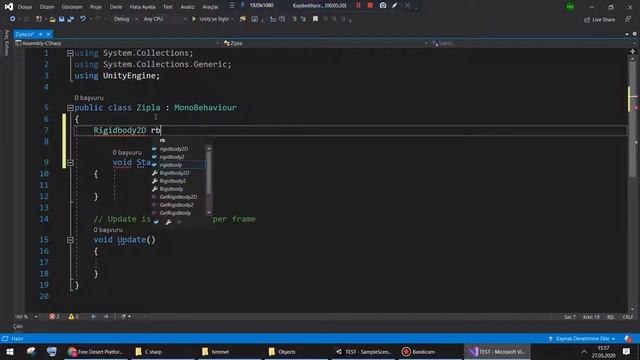The image size is (640, 360).
Task: Click the editor vertical scrollbar
Action: point(633,184)
